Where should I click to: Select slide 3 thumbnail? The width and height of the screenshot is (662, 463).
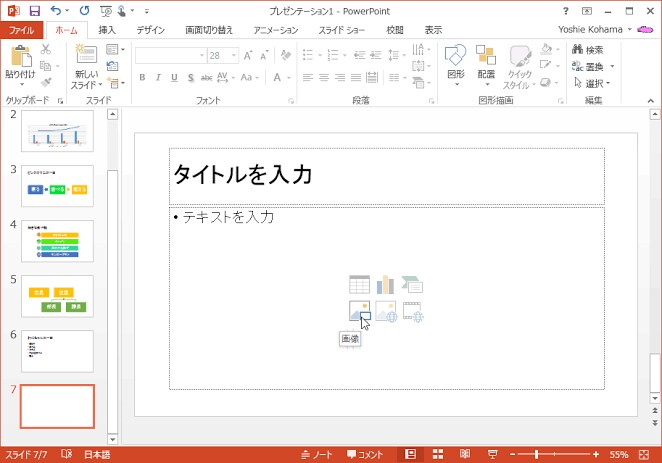click(57, 186)
